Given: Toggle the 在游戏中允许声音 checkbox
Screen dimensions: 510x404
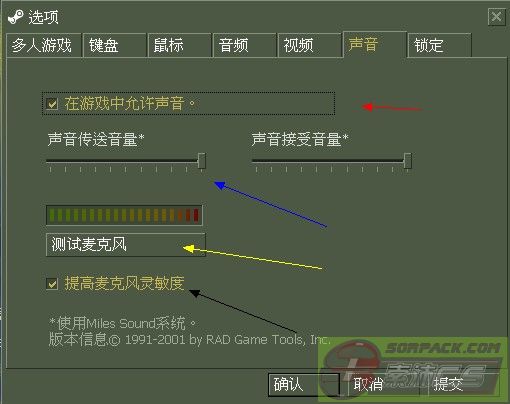Looking at the screenshot, I should point(52,104).
